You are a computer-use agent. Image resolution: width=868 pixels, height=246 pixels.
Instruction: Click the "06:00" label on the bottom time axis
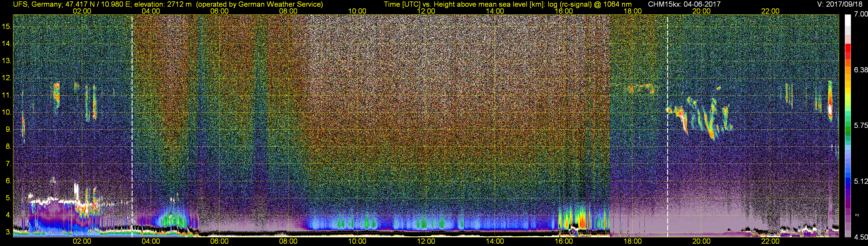click(219, 241)
